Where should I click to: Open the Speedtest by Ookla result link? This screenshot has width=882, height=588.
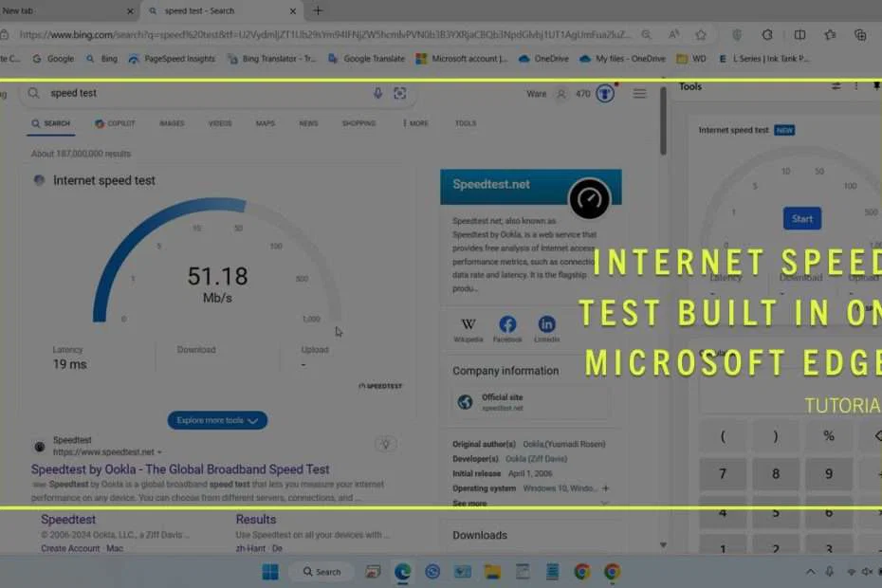click(180, 469)
